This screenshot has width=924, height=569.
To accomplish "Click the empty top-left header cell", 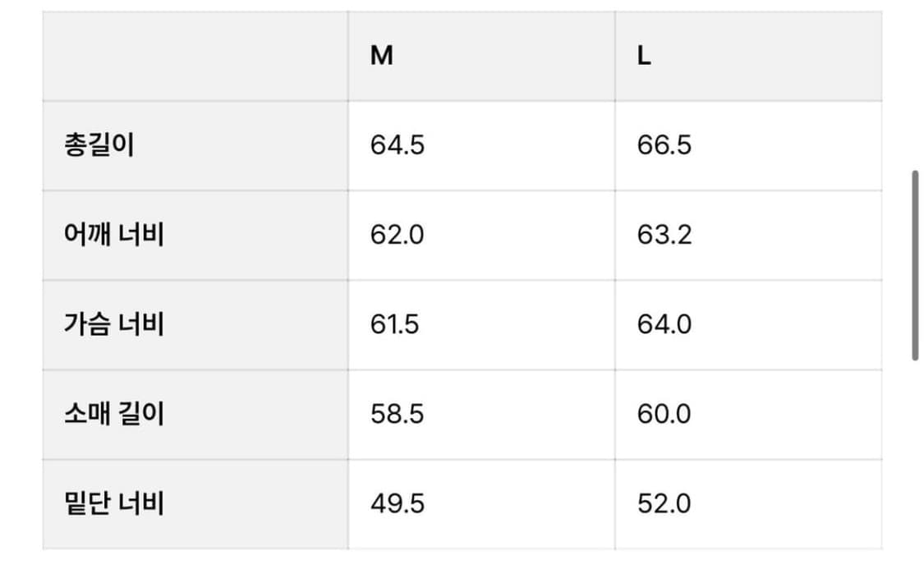I will 195,57.
